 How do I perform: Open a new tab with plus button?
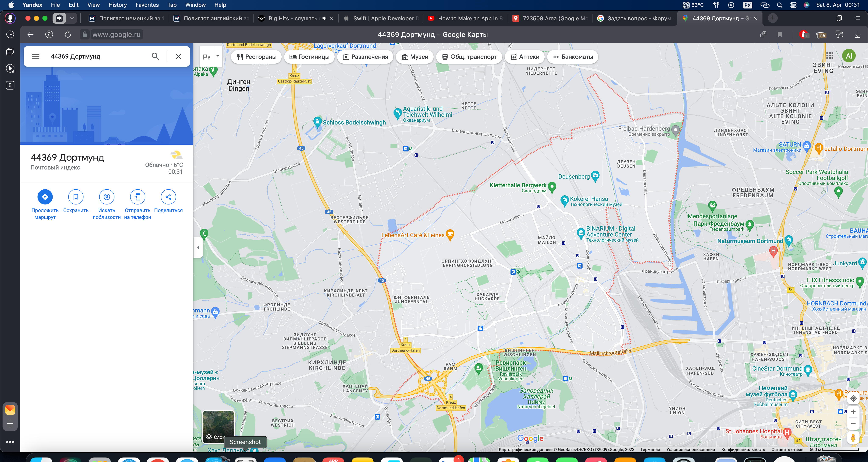coord(773,18)
